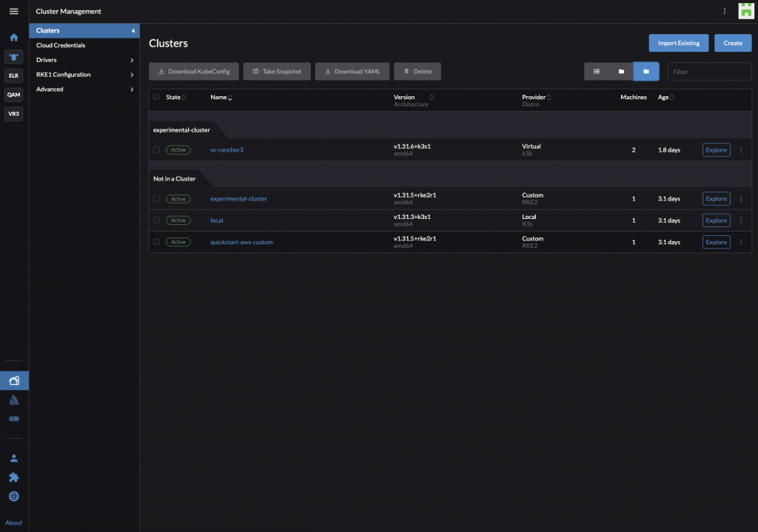Viewport: 758px width, 532px height.
Task: Open the About link
Action: pos(13,523)
